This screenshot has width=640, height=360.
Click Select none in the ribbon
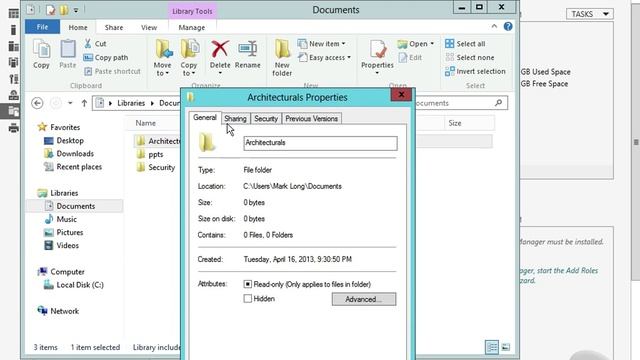470,58
